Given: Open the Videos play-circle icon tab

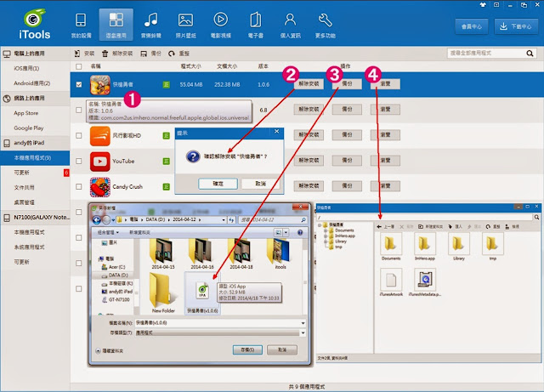Looking at the screenshot, I should click(221, 25).
